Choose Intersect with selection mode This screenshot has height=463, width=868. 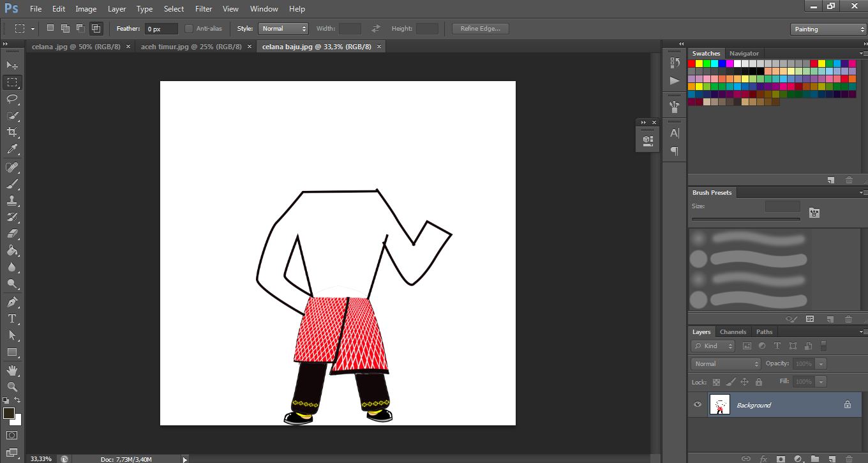96,28
